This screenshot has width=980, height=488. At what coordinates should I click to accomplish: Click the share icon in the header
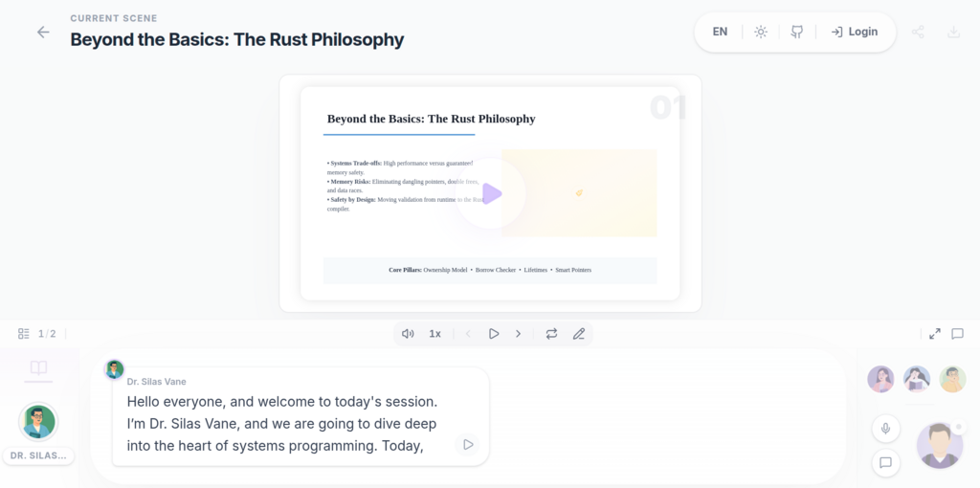click(918, 32)
